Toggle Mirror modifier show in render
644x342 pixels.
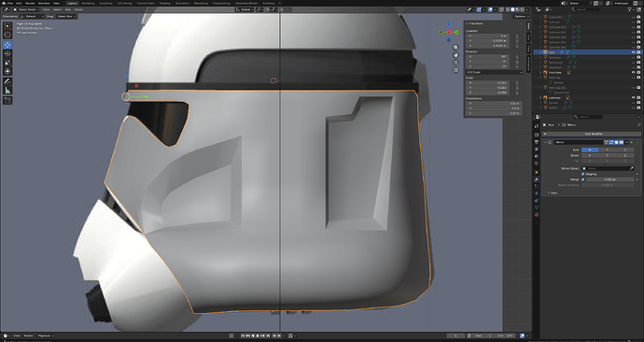click(622, 142)
